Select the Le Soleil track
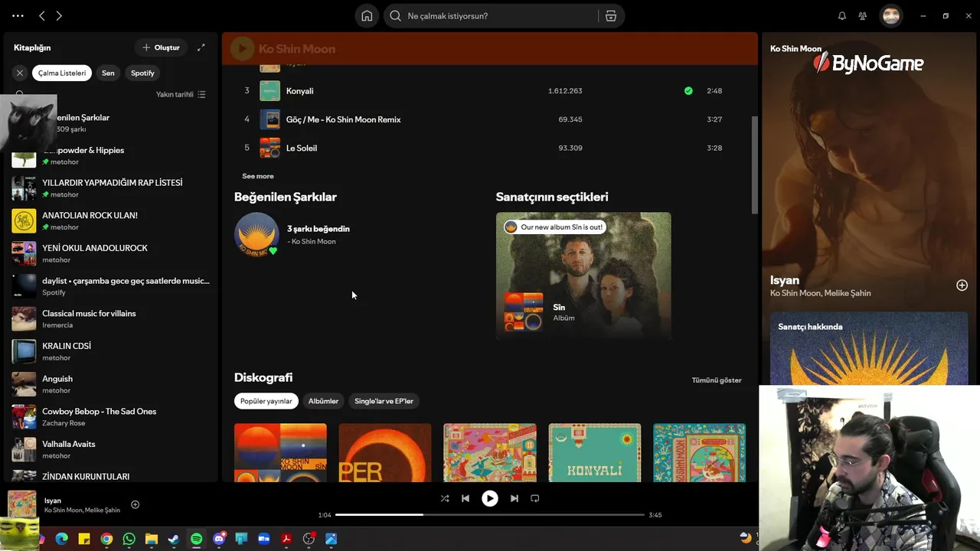 [x=490, y=148]
